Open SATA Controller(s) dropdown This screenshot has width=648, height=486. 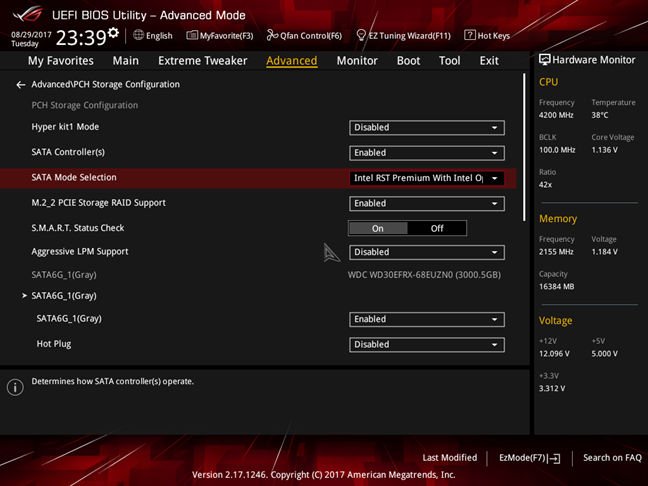[426, 153]
